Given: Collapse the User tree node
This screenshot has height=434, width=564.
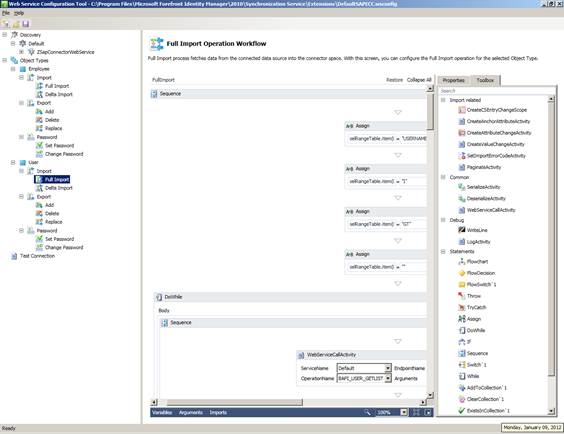Looking at the screenshot, I should coord(13,163).
